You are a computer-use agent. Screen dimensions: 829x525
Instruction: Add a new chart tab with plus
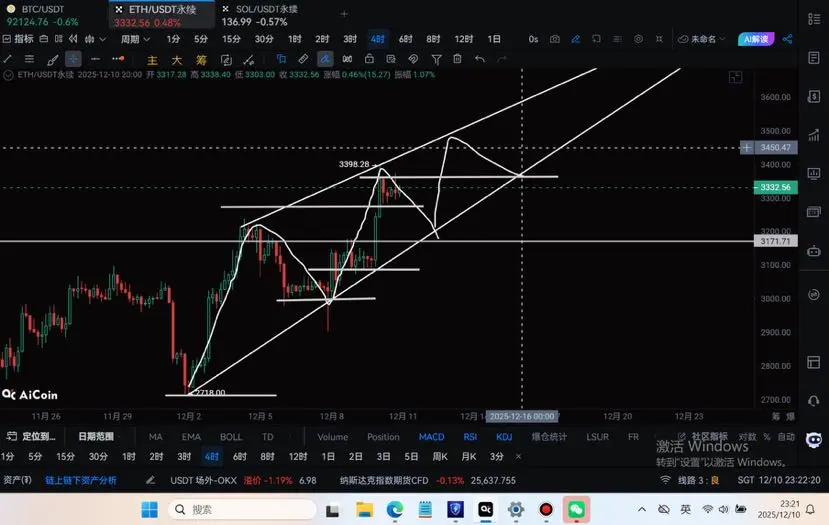[x=344, y=14]
